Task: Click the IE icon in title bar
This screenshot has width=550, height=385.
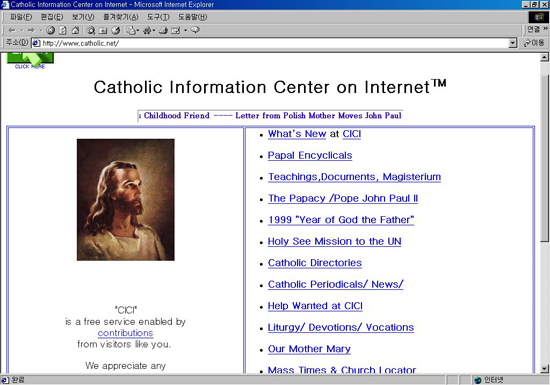Action: click(x=5, y=5)
